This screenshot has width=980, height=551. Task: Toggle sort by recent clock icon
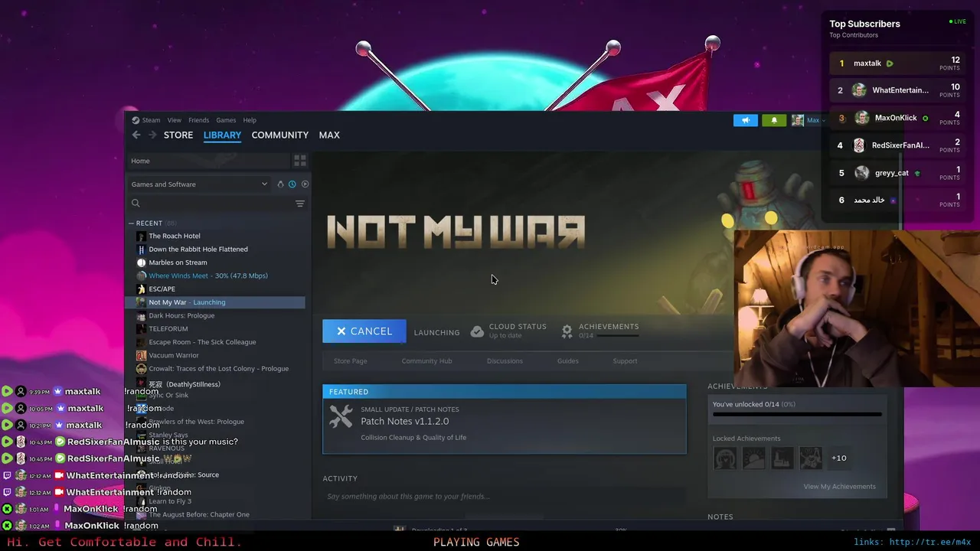292,184
